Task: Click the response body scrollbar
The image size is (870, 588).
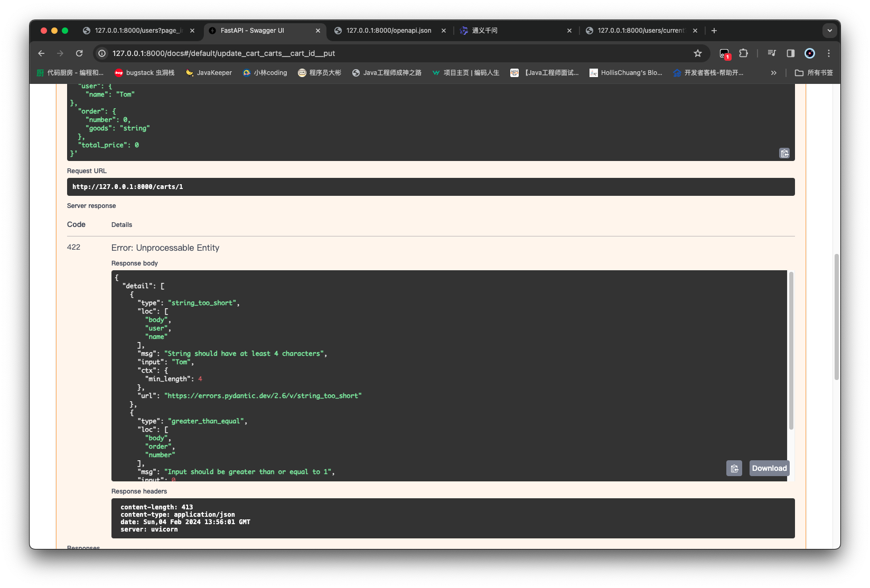Action: (791, 350)
